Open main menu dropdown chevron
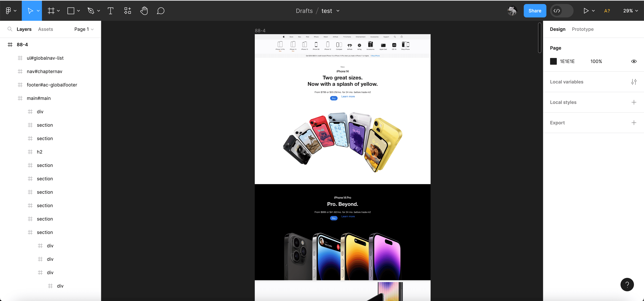This screenshot has height=301, width=644. 15,11
